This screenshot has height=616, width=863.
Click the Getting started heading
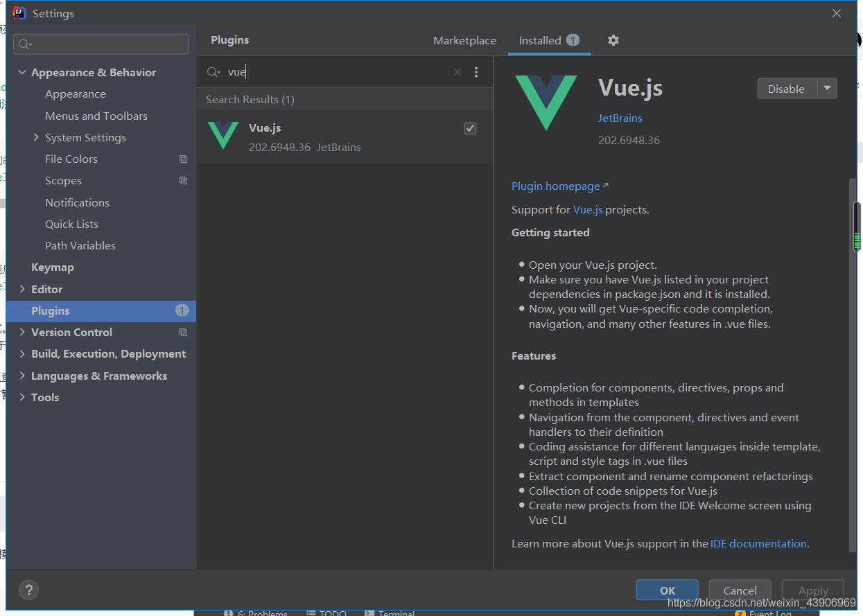coord(550,233)
